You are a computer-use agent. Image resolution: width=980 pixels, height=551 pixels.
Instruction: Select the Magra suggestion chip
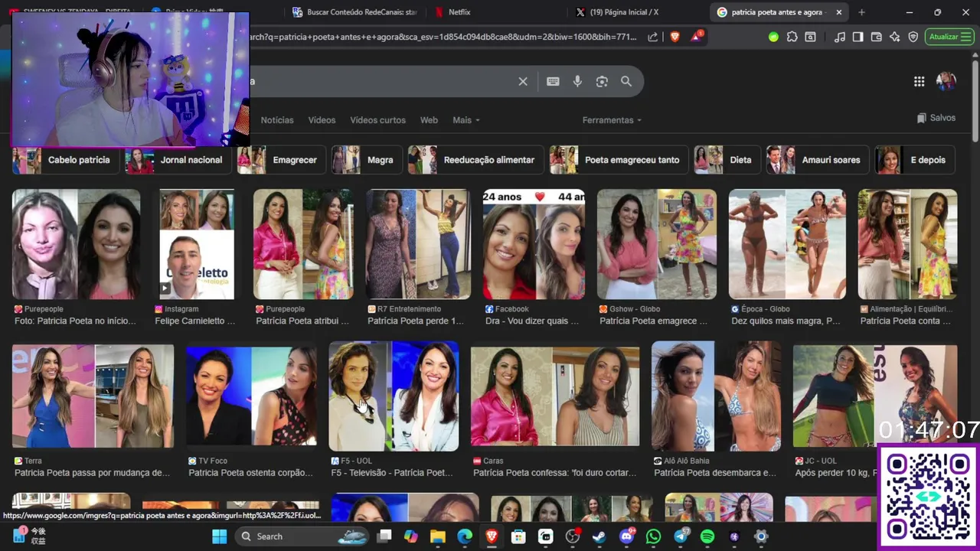tap(367, 160)
